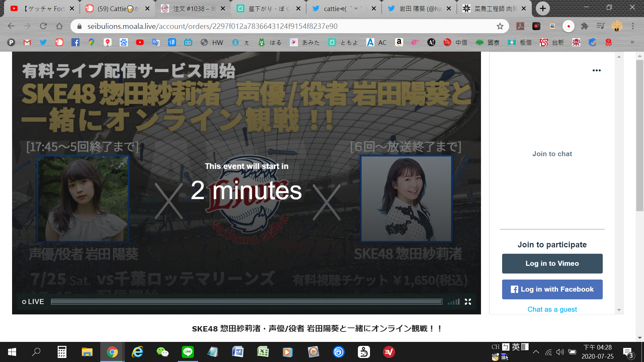Click Log in with Facebook button
The image size is (644, 362).
tap(552, 289)
